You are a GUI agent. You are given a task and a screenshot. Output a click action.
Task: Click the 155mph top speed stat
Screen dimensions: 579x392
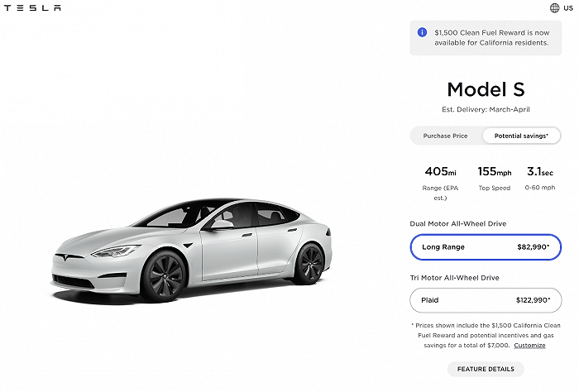(x=492, y=179)
